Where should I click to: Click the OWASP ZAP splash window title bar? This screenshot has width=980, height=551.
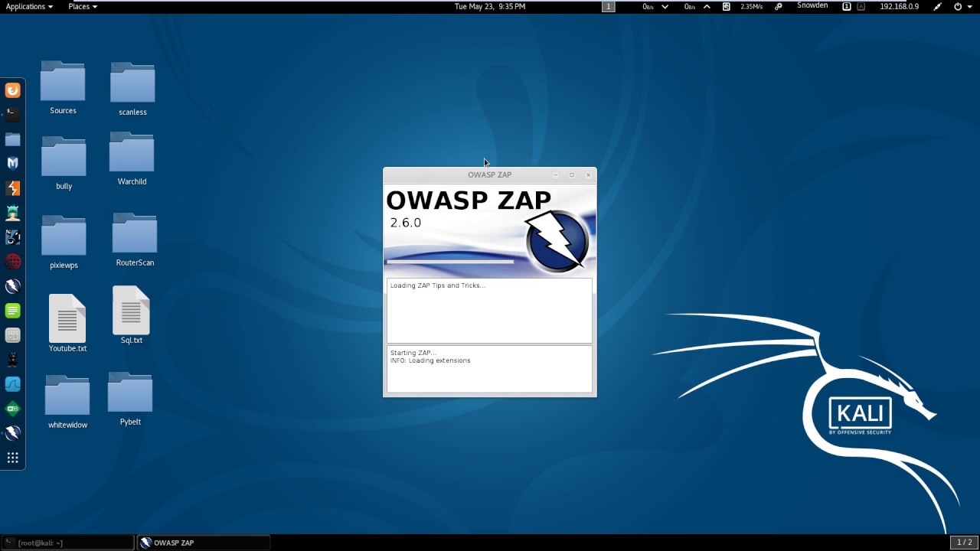(490, 174)
